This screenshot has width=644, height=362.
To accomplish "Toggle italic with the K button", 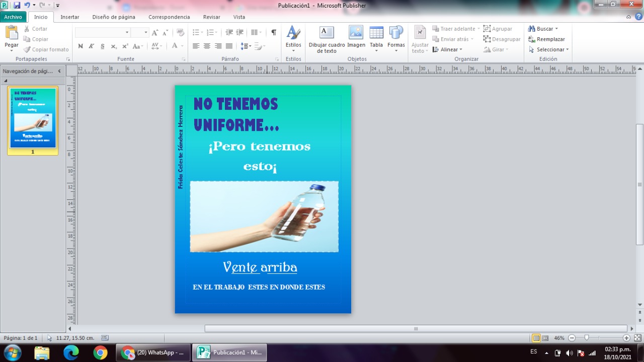I will click(x=92, y=46).
